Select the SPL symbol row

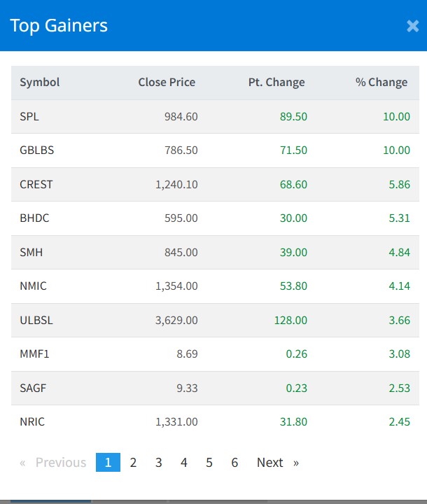(x=29, y=117)
